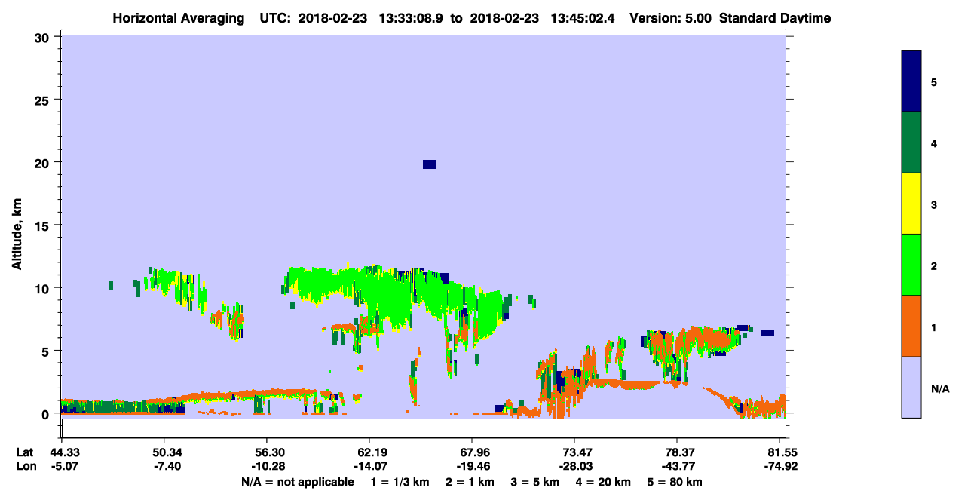Click the start time '13:33:08.9'
This screenshot has width=980, height=503.
(412, 18)
